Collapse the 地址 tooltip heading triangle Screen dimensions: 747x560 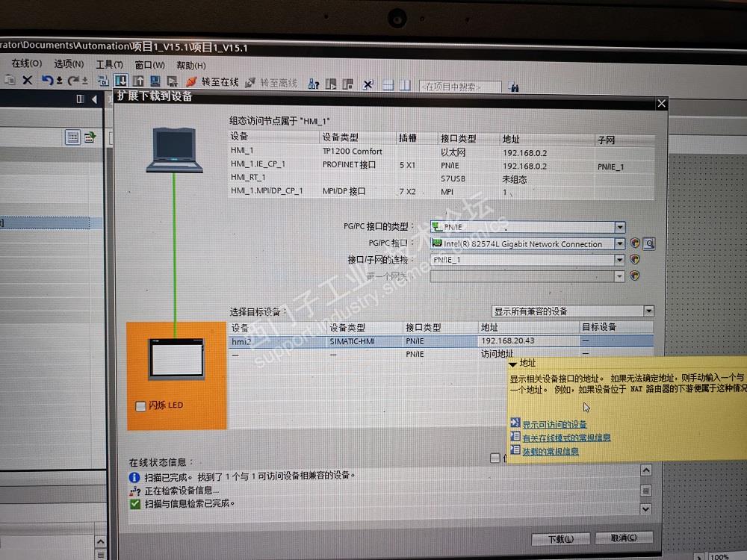[512, 364]
